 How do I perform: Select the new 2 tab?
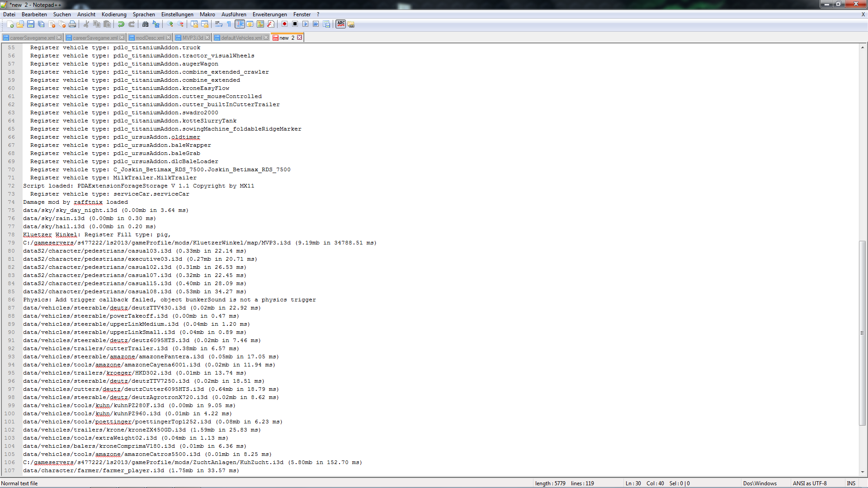pyautogui.click(x=287, y=38)
